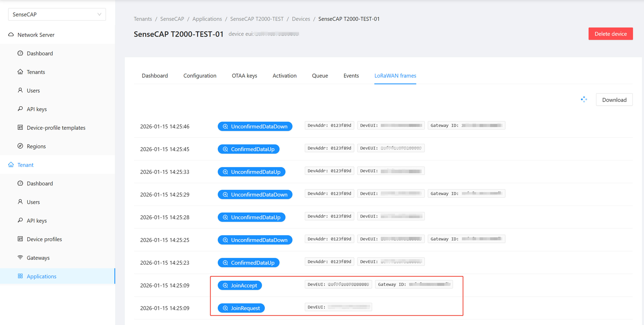Go to SenseCAP T2000-TEST breadcrumb link
The height and width of the screenshot is (325, 644).
[x=257, y=19]
